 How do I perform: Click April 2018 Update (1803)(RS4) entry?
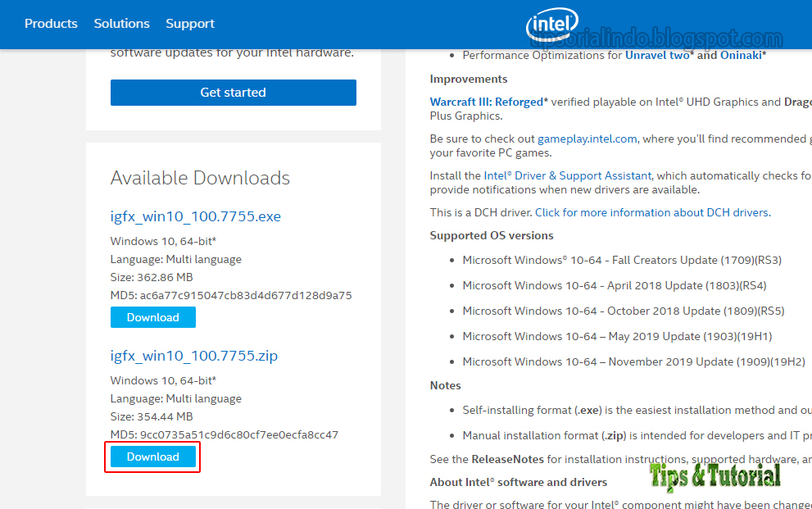pos(615,285)
